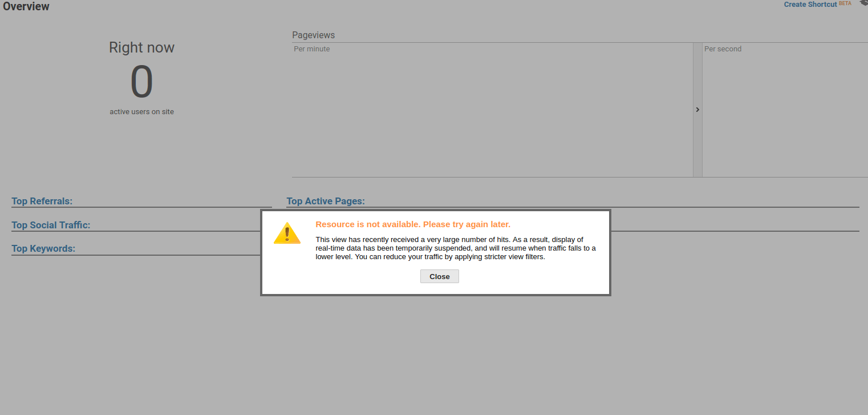868x415 pixels.
Task: Select the Per second chart label
Action: pos(723,49)
